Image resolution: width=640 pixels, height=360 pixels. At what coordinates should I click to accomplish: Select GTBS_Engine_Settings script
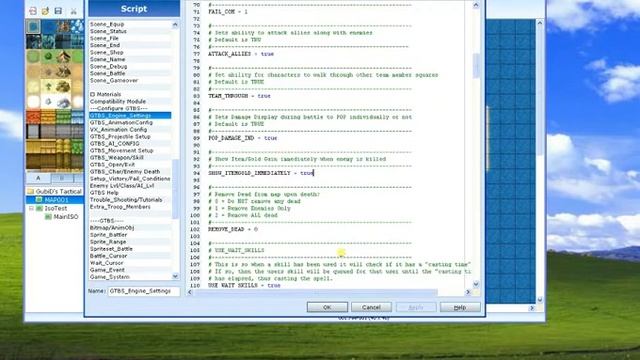[x=130, y=116]
